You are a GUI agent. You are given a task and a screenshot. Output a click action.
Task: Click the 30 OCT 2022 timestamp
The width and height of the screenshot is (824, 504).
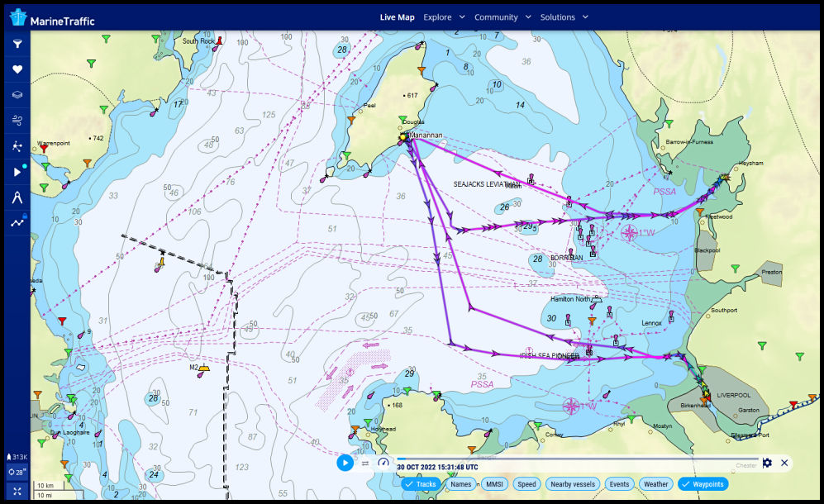pyautogui.click(x=437, y=467)
